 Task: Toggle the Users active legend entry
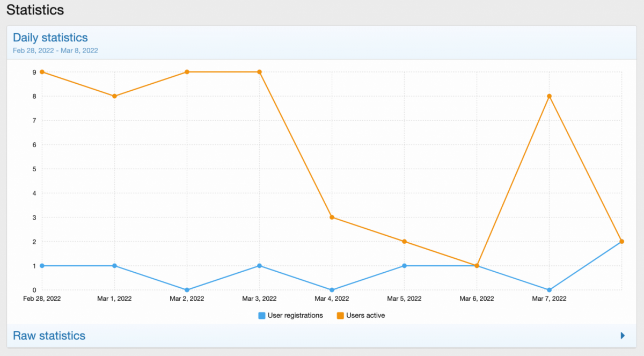point(361,315)
